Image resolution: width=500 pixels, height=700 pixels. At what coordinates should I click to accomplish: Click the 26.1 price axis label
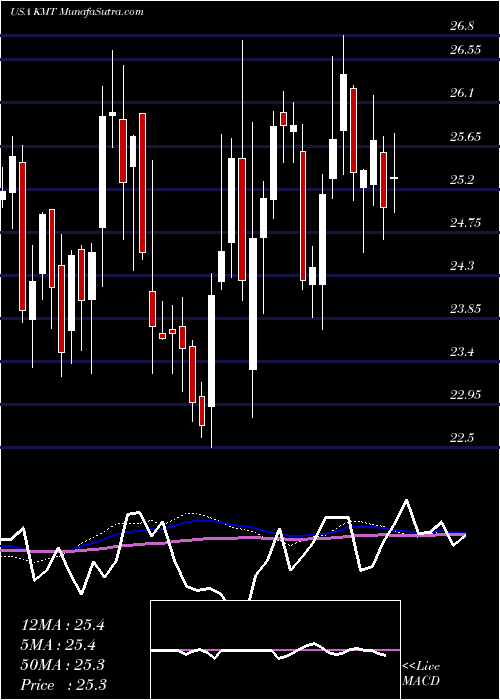[464, 93]
